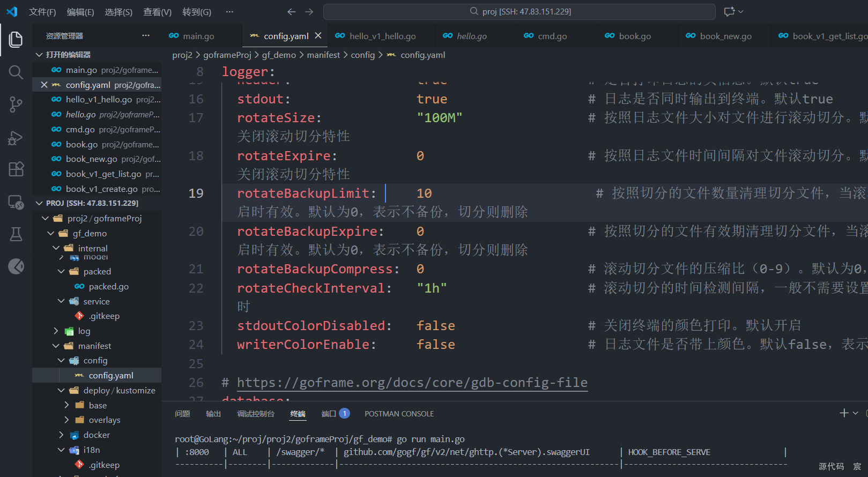Collapse the gf_demo folder

click(50, 233)
